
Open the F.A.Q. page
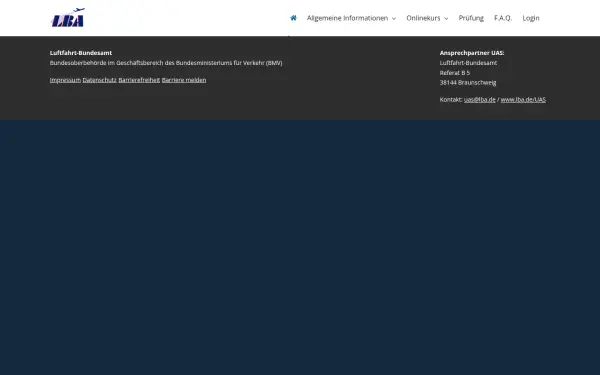[503, 18]
